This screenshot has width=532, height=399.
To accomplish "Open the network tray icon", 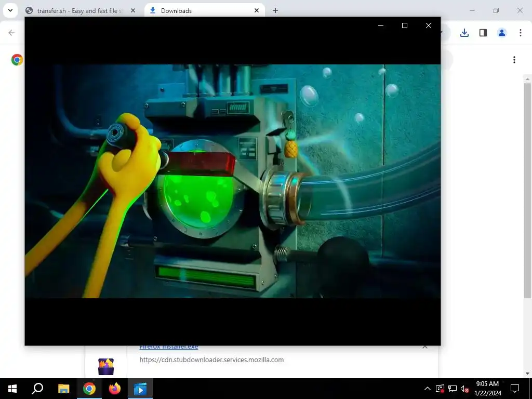I will coord(453,389).
